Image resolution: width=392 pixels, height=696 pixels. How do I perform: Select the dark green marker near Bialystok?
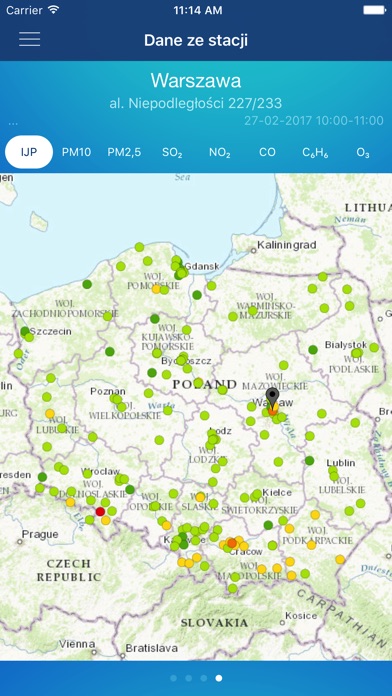313,349
